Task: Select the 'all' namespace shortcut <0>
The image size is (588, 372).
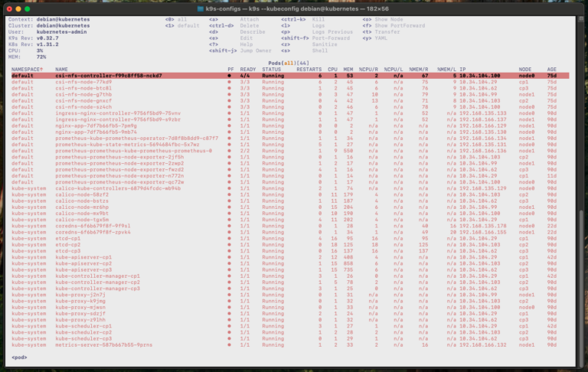Action: (x=182, y=18)
